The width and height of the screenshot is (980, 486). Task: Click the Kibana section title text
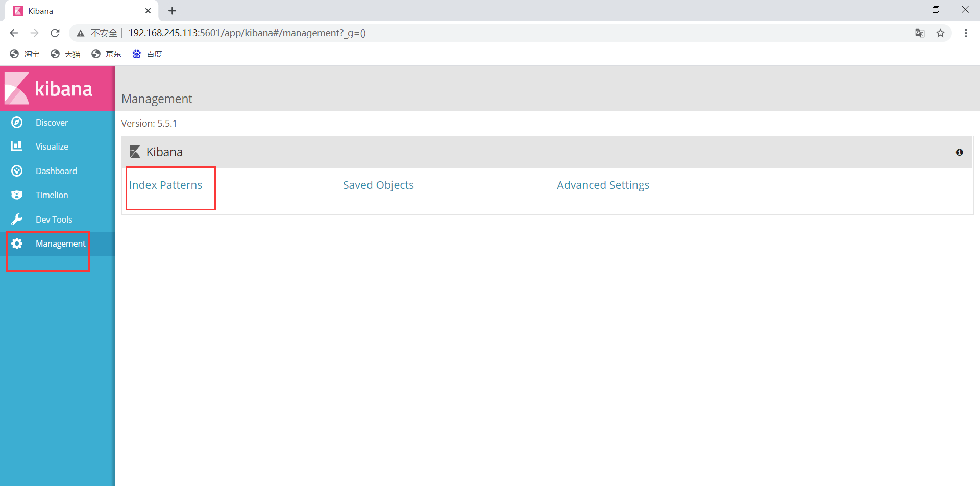[164, 152]
